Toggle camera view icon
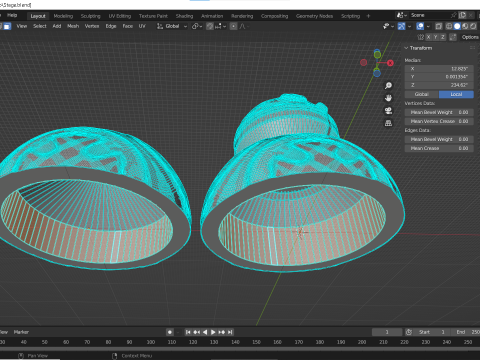 (388, 111)
